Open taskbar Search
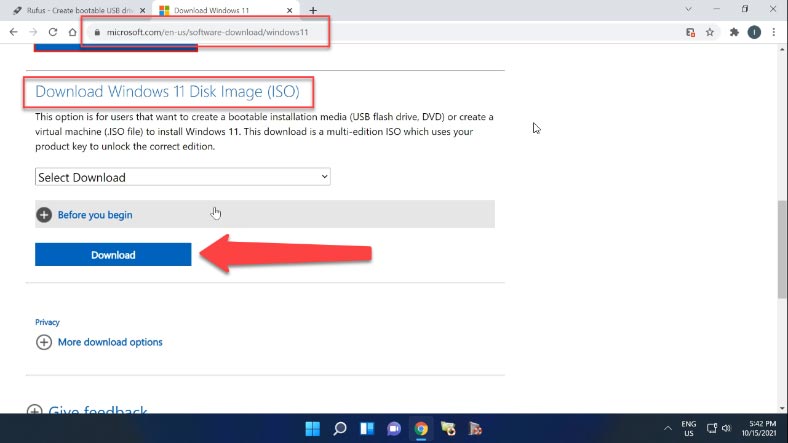Screen dimensions: 788x443 click(x=340, y=429)
